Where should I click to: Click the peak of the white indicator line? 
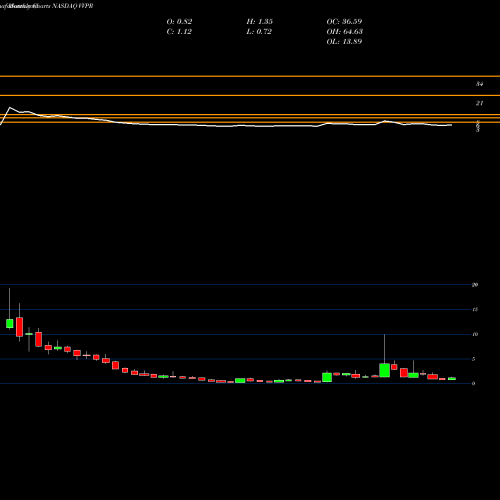tap(9, 108)
